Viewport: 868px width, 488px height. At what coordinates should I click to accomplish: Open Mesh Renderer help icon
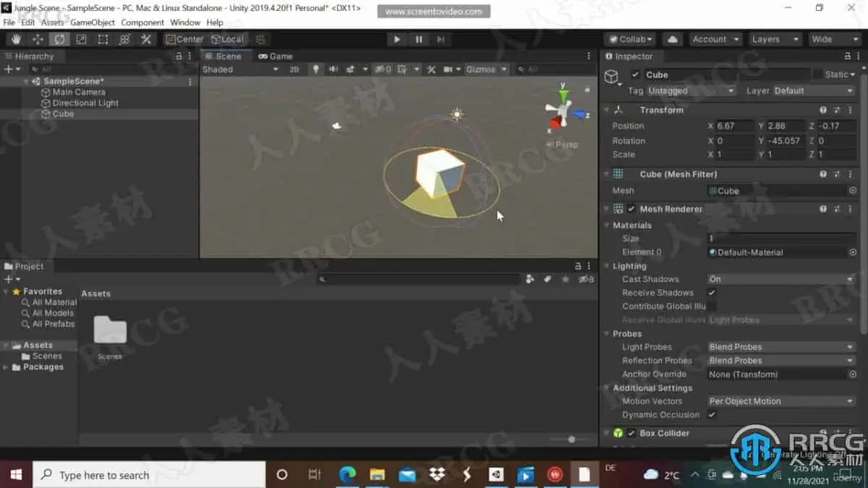(x=823, y=209)
